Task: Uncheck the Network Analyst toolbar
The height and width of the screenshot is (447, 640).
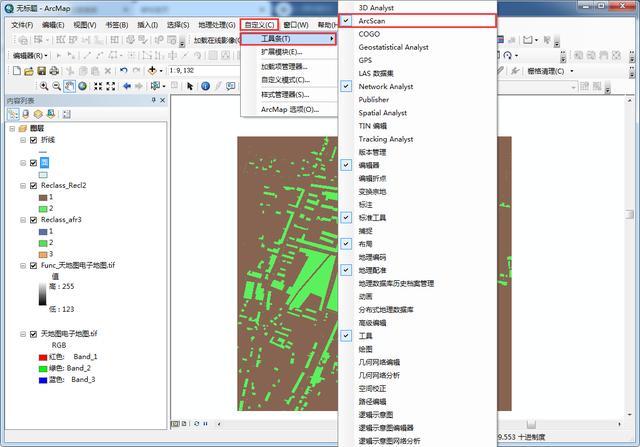Action: click(346, 87)
